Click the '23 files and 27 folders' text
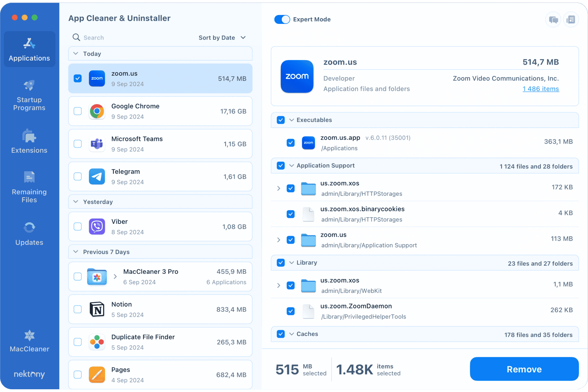588x392 pixels. click(540, 263)
